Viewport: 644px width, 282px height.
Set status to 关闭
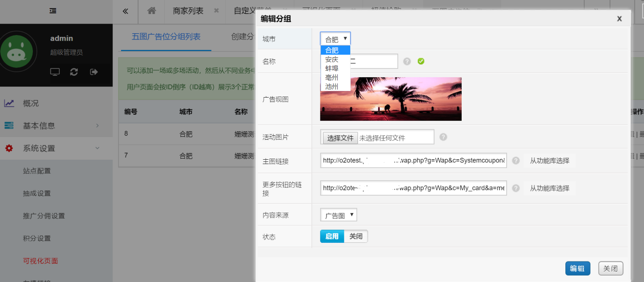coord(356,236)
